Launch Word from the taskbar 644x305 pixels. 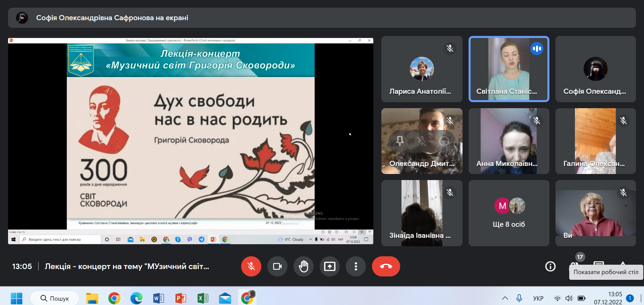158,298
